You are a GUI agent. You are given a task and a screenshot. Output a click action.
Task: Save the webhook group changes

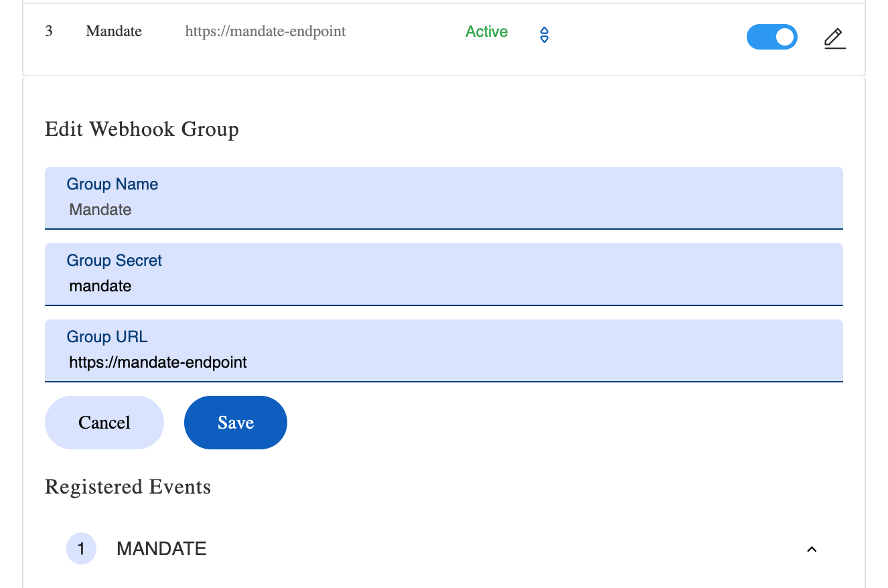(x=236, y=423)
